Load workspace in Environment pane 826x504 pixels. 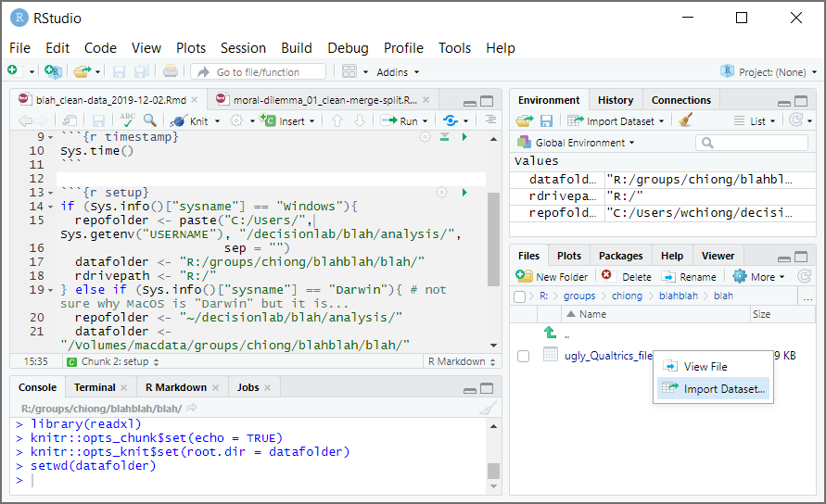[x=524, y=121]
